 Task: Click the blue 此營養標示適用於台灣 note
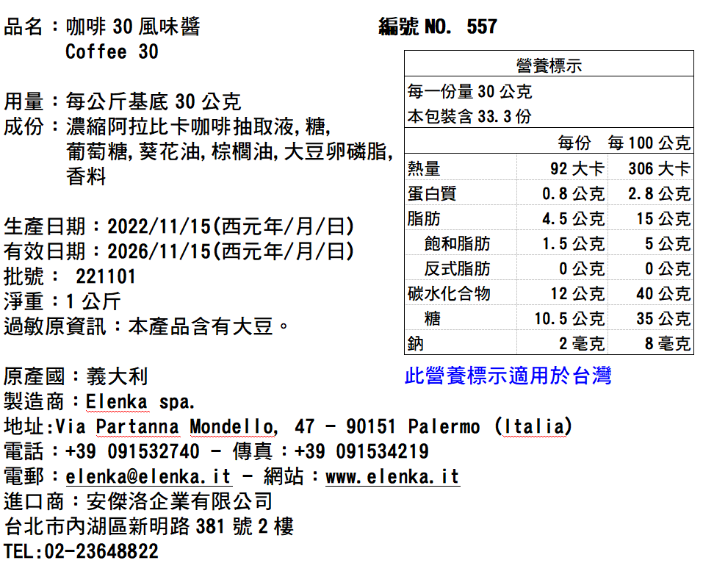click(508, 376)
